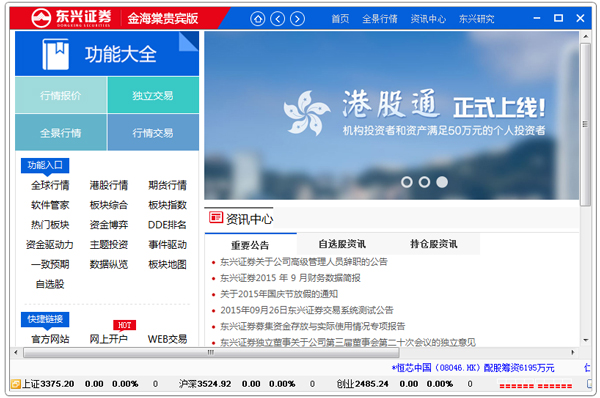This screenshot has width=600, height=398.
Task: Switch to the 重要公告 tab
Action: click(x=250, y=245)
